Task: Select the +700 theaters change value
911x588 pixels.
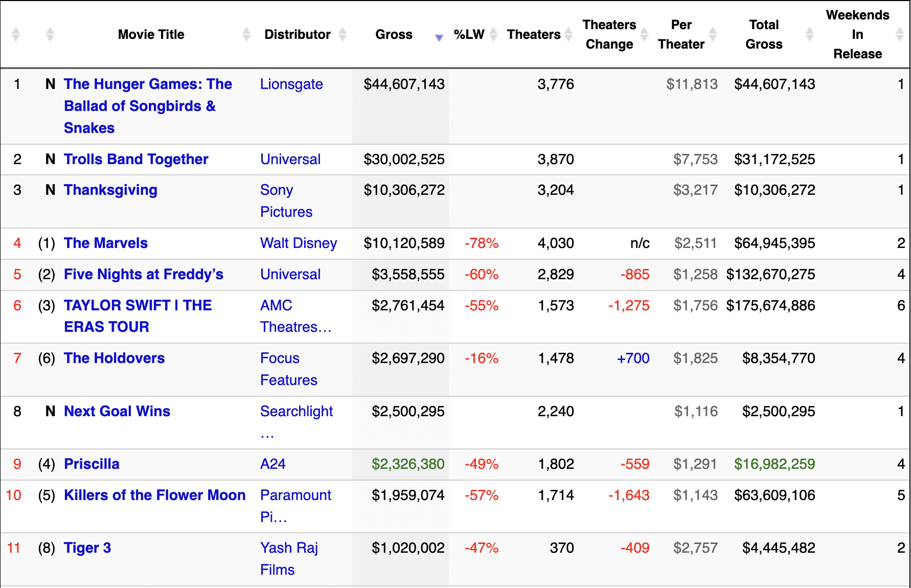Action: 633,358
